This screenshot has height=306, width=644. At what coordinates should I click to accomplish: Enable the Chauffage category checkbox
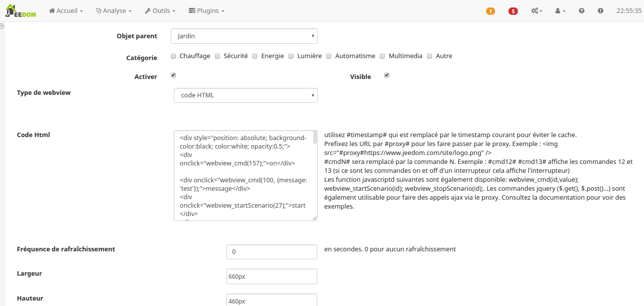pos(173,56)
